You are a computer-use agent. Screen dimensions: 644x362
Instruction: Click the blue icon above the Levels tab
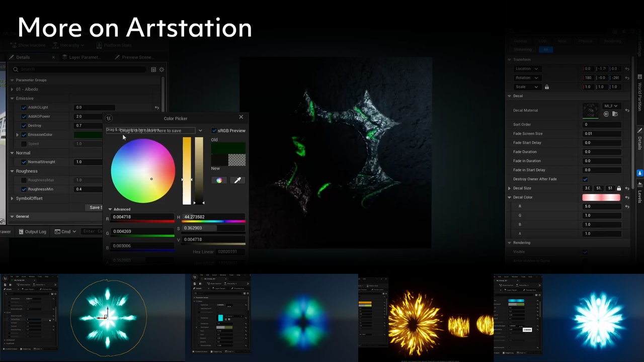[x=640, y=173]
